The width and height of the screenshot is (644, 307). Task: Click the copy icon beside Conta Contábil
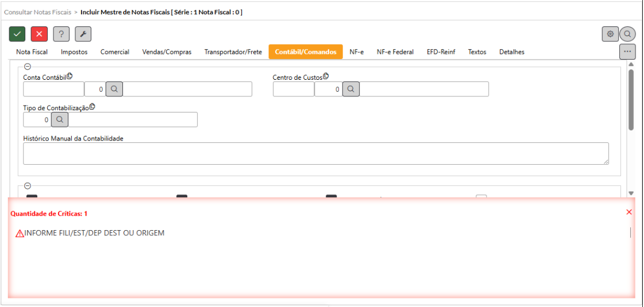(70, 76)
